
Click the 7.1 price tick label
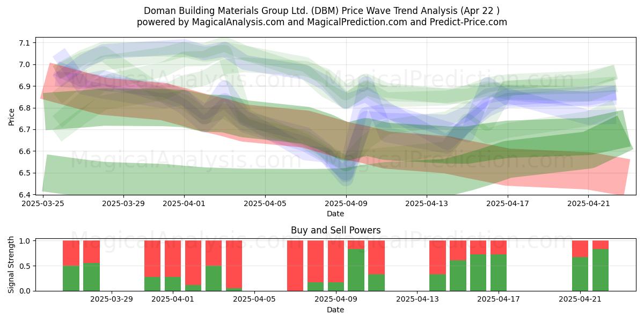coord(25,43)
